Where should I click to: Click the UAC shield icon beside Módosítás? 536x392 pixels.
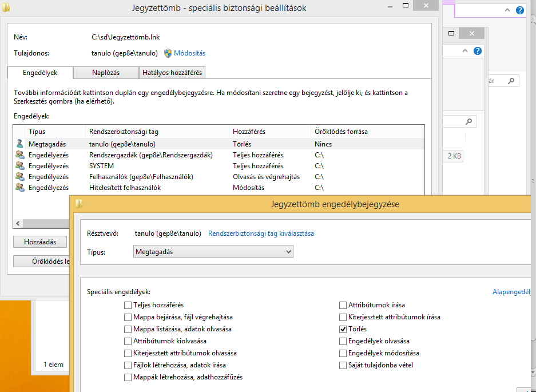click(168, 53)
